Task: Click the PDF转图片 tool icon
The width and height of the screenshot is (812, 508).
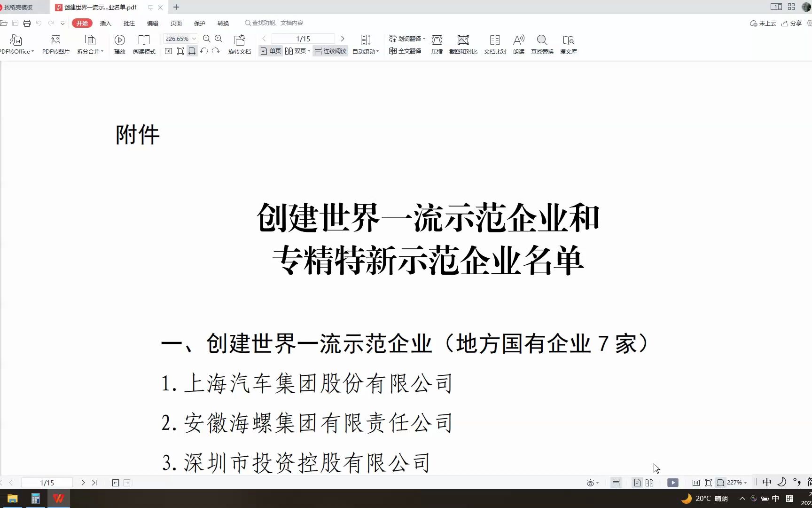Action: [x=55, y=45]
